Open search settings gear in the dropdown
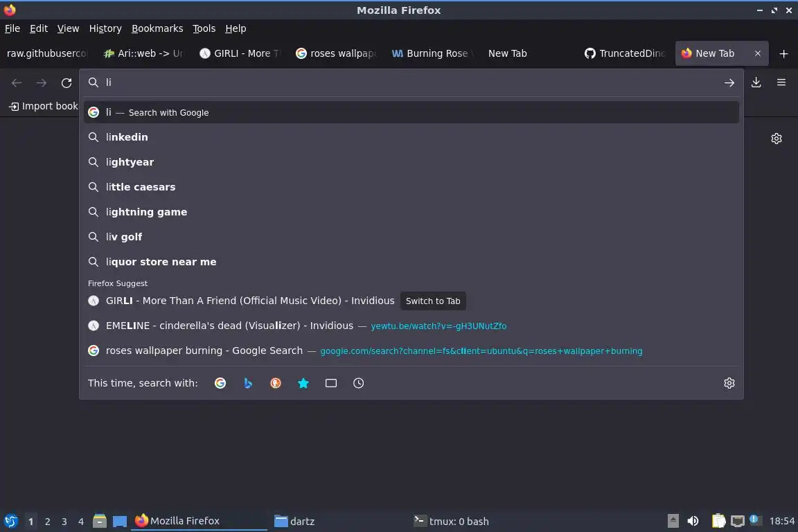Image resolution: width=798 pixels, height=532 pixels. [x=729, y=383]
